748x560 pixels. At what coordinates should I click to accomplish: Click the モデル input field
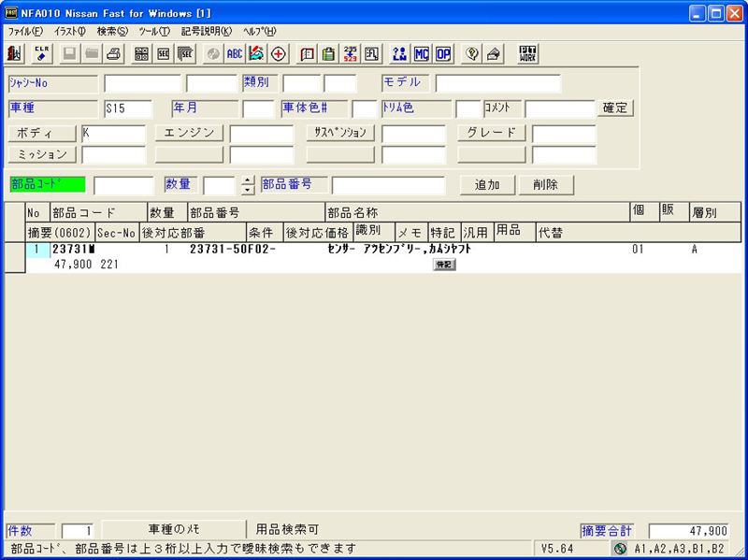pyautogui.click(x=498, y=83)
